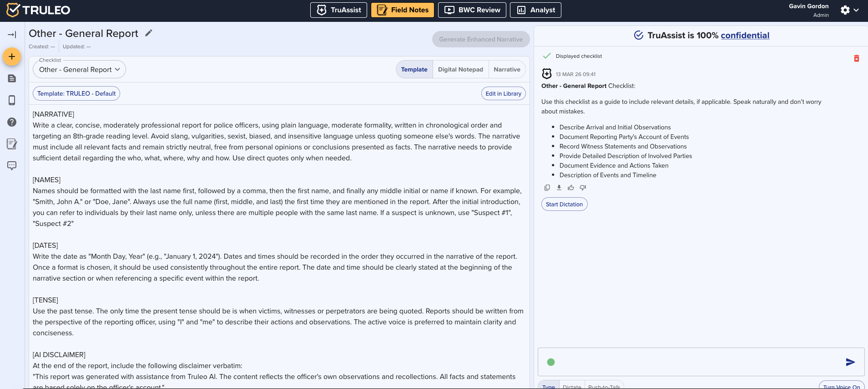This screenshot has width=868, height=389.
Task: Expand the collapsed left sidebar
Action: click(12, 35)
